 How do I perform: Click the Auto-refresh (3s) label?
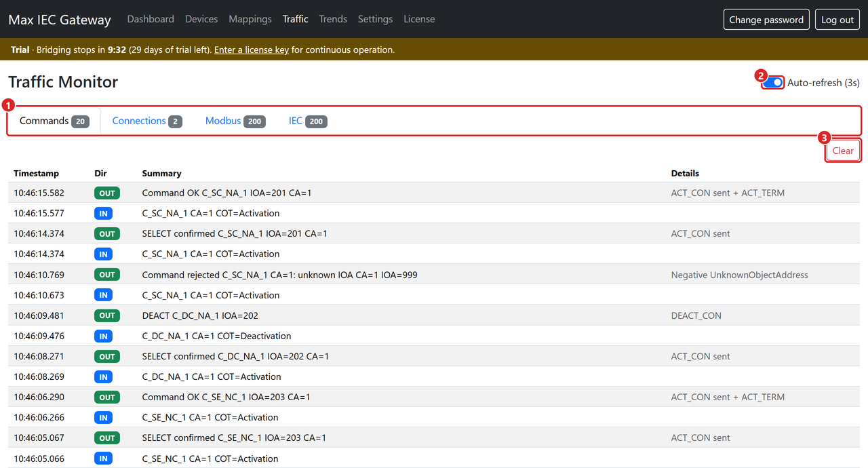point(823,83)
